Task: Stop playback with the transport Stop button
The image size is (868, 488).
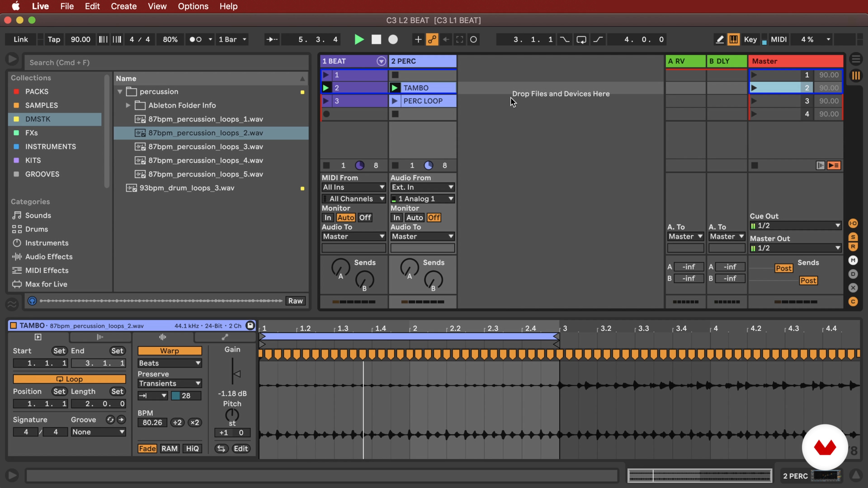Action: 376,39
